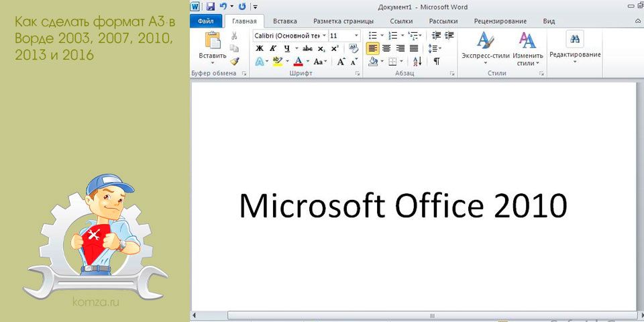Apply strikethrough formatting

(x=307, y=48)
